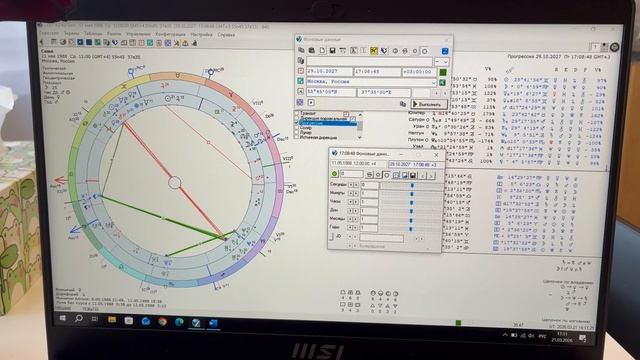
Task: Click the date field showing 29.10.2027
Action: pyautogui.click(x=329, y=71)
